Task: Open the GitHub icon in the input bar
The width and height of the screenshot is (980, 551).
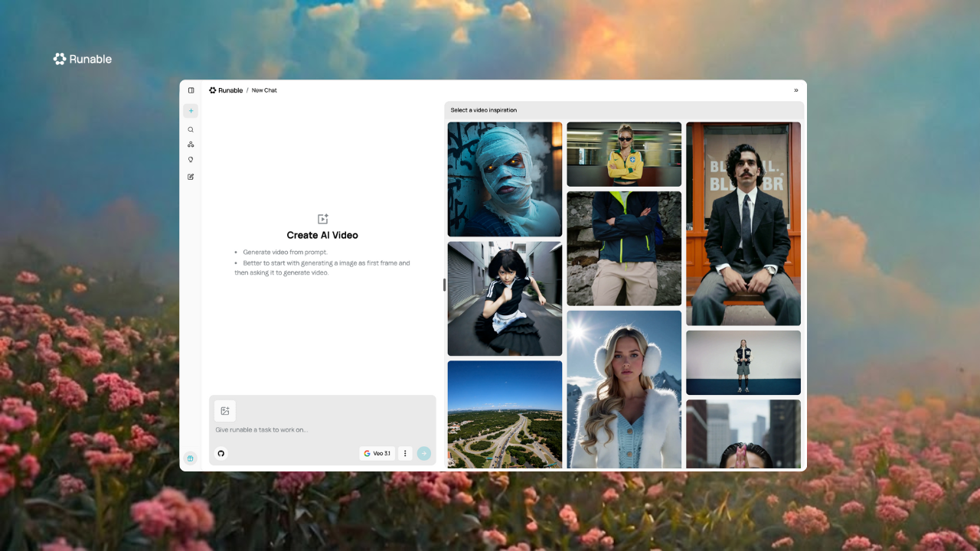Action: click(x=221, y=453)
